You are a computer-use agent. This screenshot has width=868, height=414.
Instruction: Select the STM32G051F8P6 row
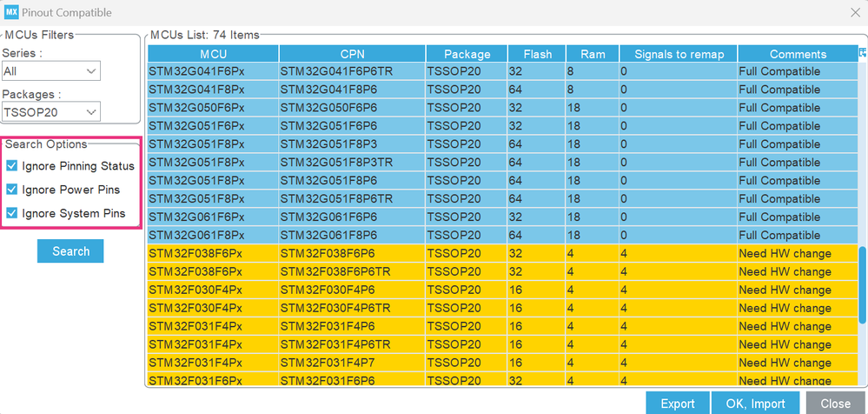point(503,181)
